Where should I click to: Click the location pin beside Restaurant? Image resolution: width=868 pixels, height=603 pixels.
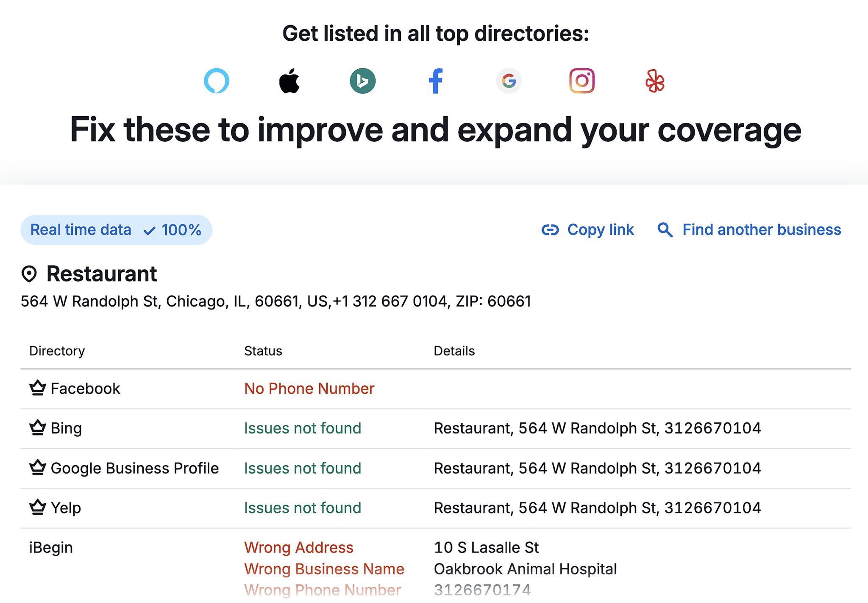(x=29, y=274)
